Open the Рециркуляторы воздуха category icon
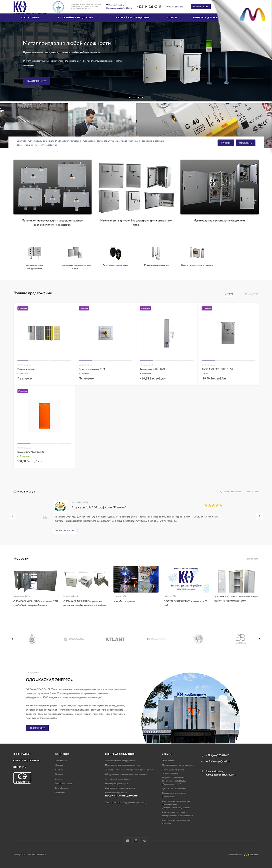272x868 pixels. (x=156, y=253)
